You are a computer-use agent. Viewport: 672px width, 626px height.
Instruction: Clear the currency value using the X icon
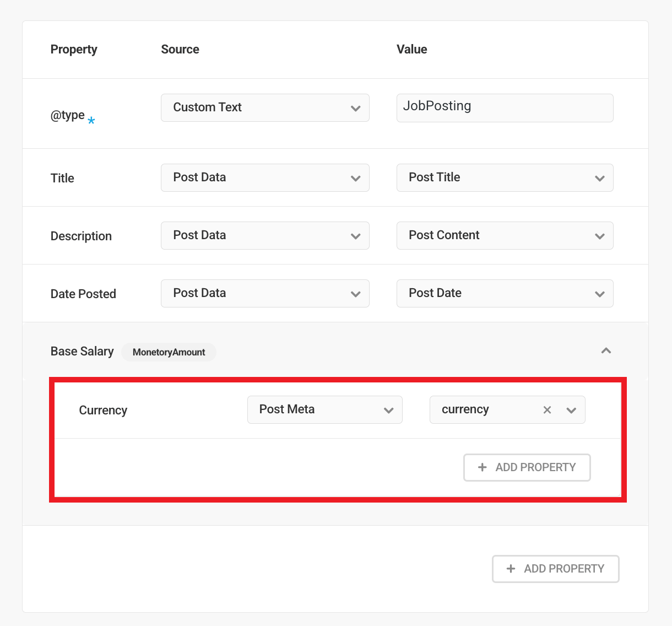pos(547,409)
